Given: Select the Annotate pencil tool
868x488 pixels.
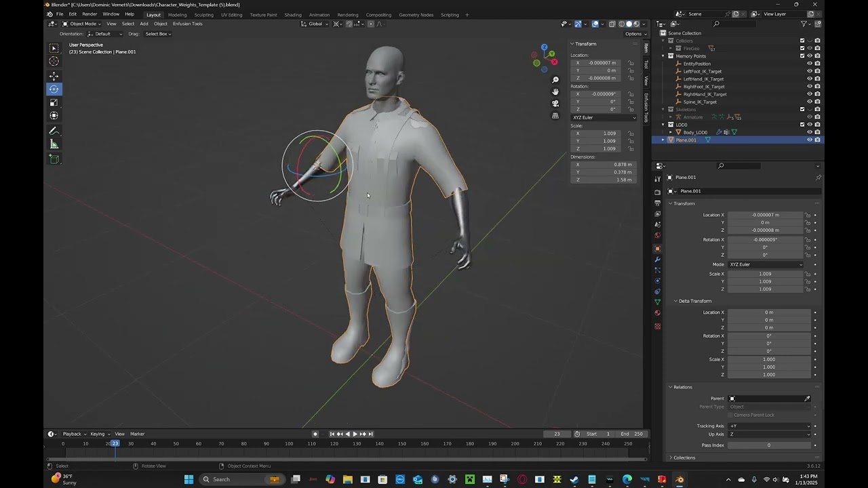Looking at the screenshot, I should [54, 131].
